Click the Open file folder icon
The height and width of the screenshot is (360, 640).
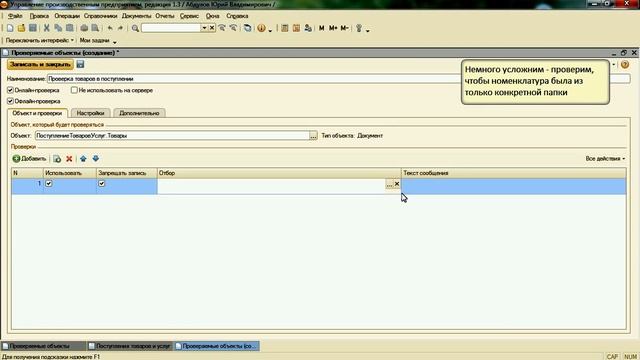pyautogui.click(x=21, y=28)
